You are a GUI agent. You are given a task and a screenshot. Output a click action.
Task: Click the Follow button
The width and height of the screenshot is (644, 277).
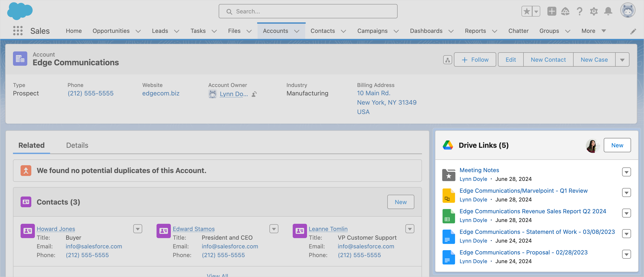475,59
